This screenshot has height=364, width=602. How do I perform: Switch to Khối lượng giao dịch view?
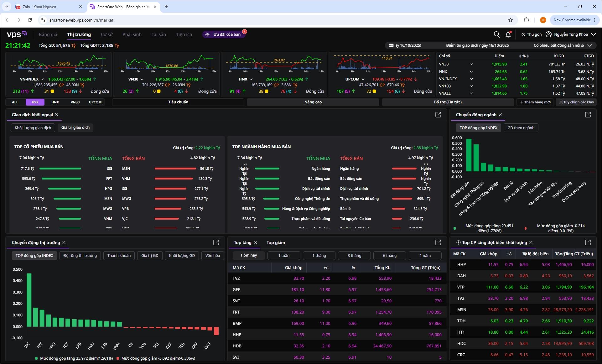pyautogui.click(x=33, y=128)
